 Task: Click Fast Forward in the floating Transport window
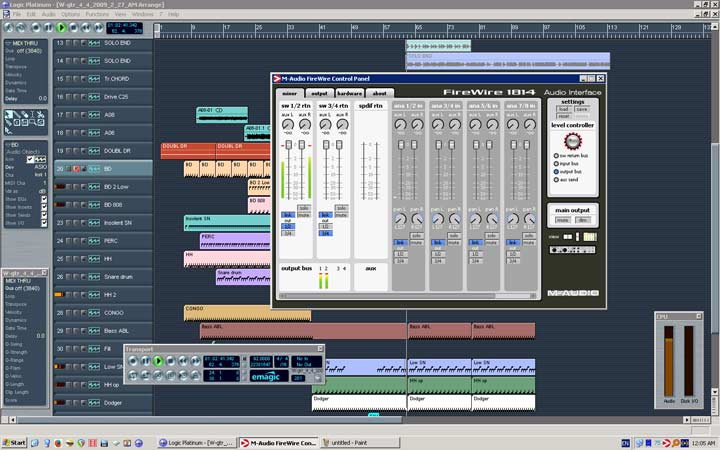pyautogui.click(x=195, y=361)
